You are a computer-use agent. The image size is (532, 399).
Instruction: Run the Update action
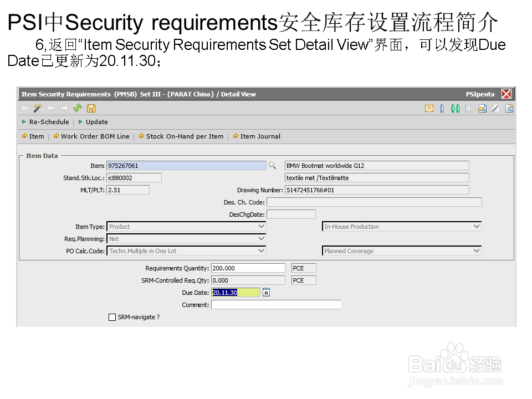pyautogui.click(x=93, y=122)
